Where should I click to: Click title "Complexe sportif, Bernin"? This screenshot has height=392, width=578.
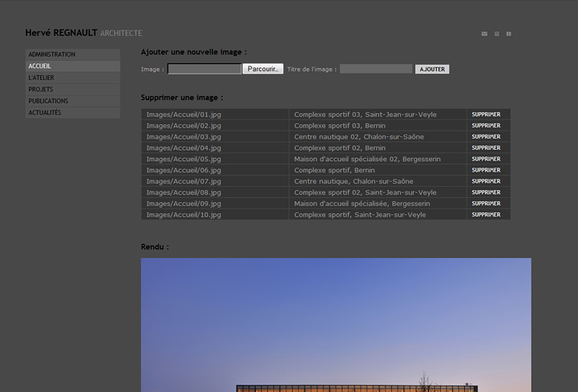334,170
